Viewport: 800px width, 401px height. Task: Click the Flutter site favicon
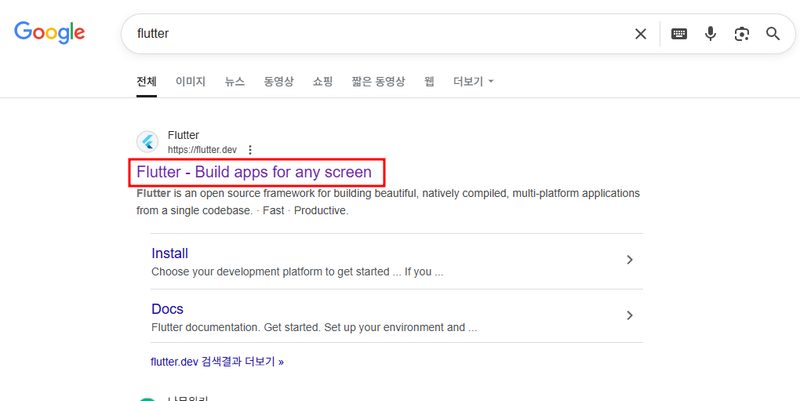[x=148, y=142]
